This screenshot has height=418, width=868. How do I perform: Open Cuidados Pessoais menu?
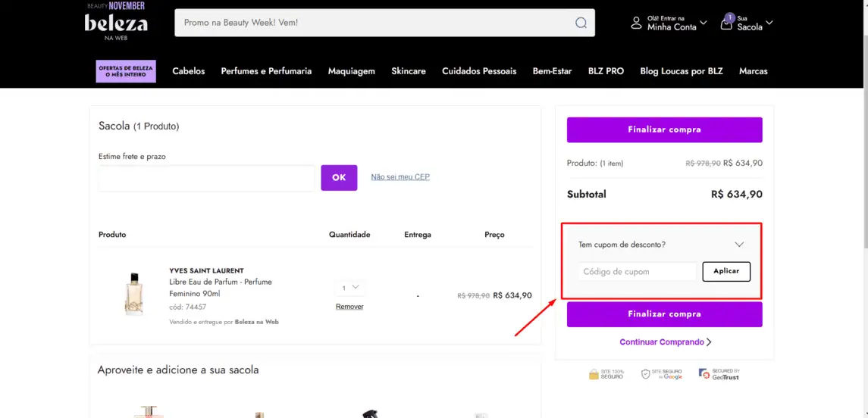[479, 71]
